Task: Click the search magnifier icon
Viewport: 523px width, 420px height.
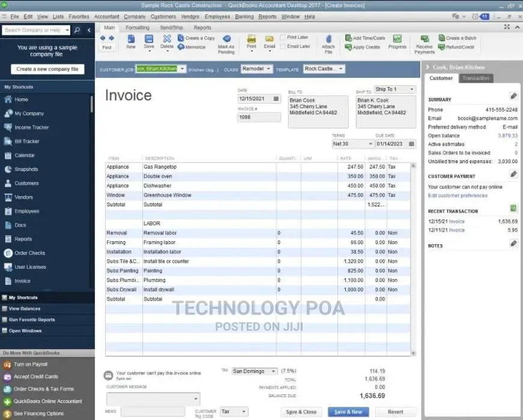Action: coord(77,30)
